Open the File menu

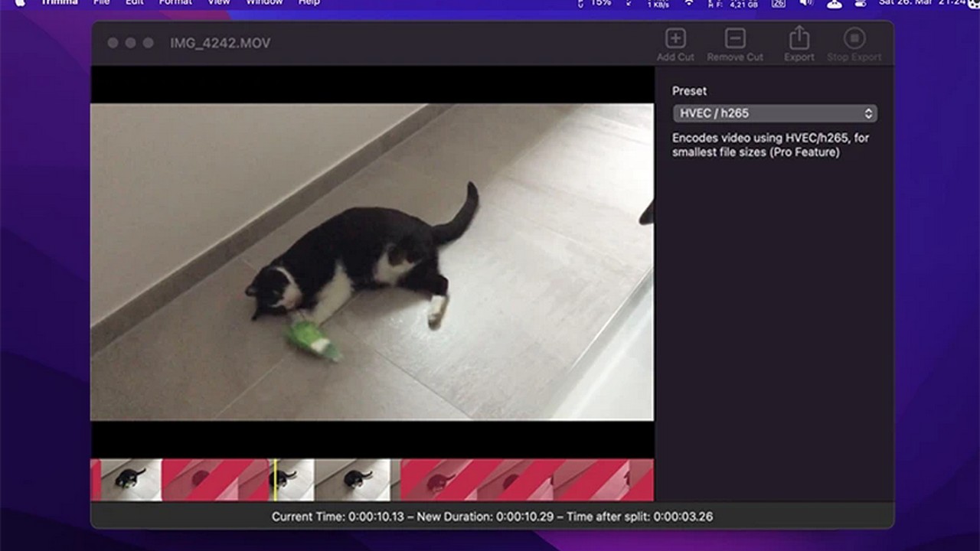click(101, 3)
